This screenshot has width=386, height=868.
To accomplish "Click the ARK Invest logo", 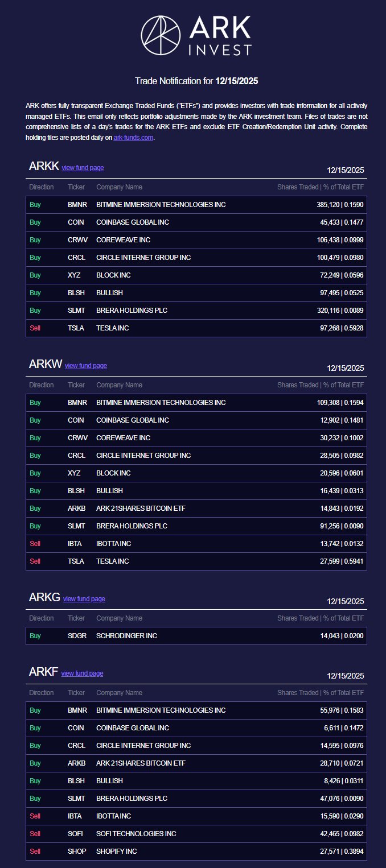I will pyautogui.click(x=196, y=35).
